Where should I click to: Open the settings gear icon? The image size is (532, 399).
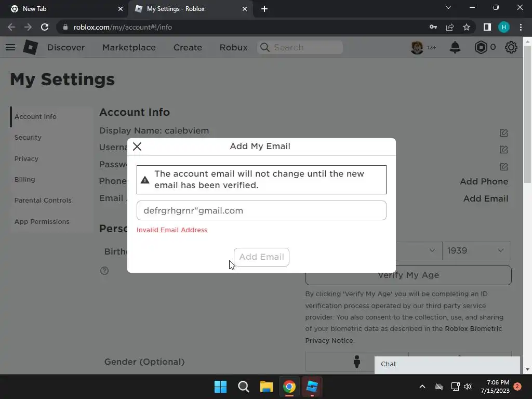coord(511,47)
